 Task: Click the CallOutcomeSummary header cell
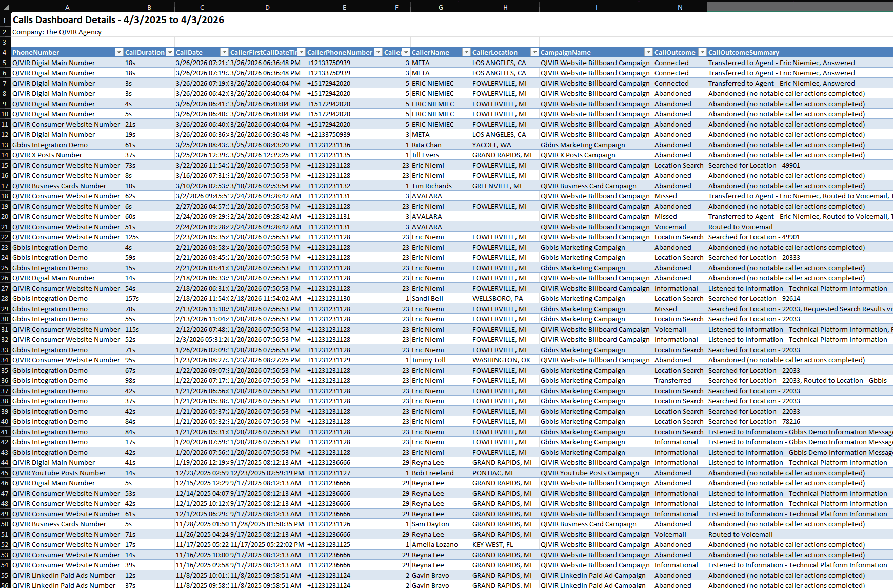coord(744,52)
